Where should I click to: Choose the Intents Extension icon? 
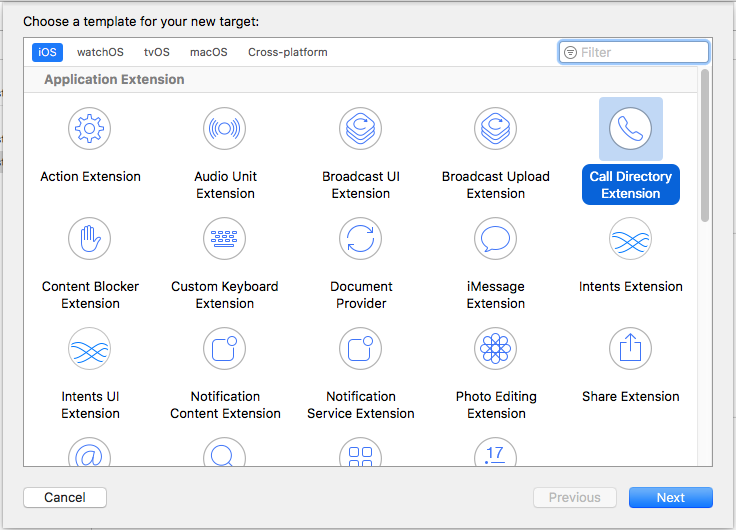(x=630, y=239)
